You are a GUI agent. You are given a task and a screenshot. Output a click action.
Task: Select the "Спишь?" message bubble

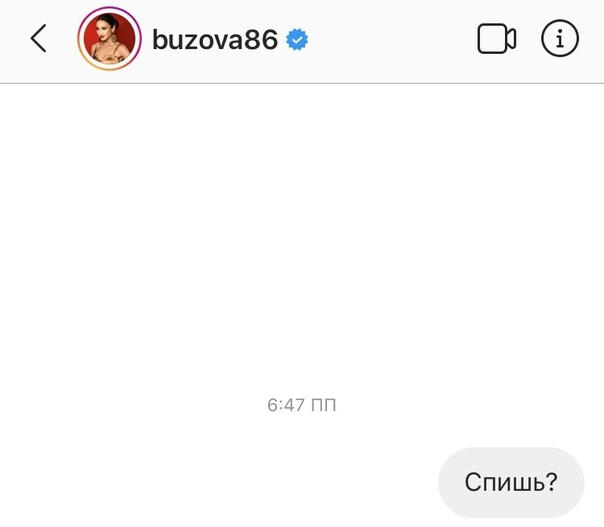(x=511, y=482)
